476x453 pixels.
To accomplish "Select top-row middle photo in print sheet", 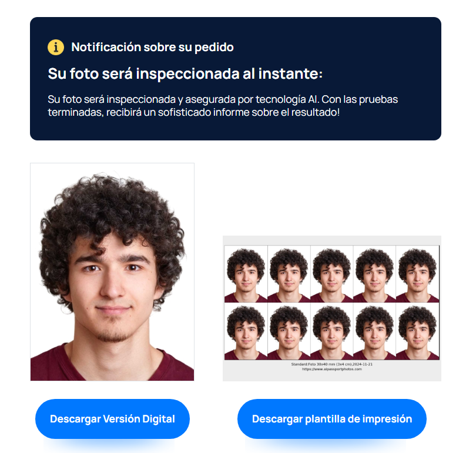I will 331,274.
